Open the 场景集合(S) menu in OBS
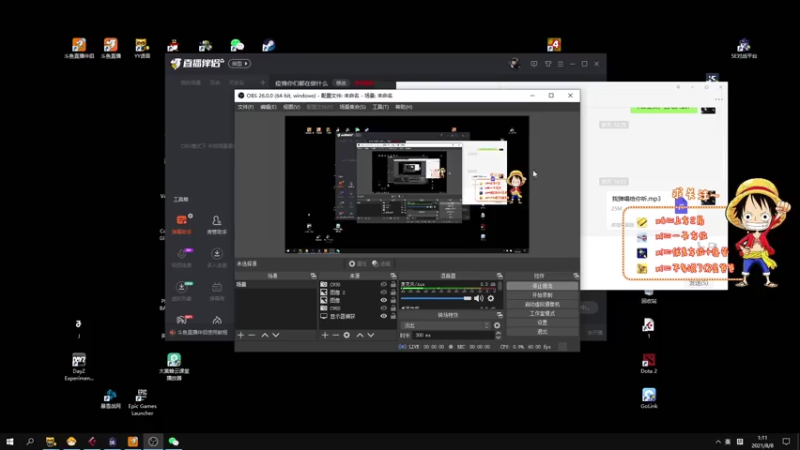This screenshot has width=800, height=450. tap(353, 107)
